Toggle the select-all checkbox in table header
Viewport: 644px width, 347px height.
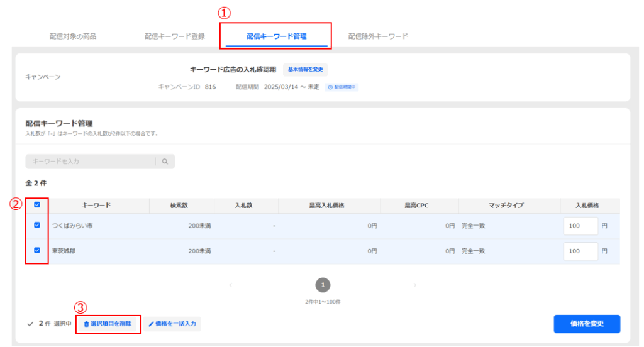(37, 205)
